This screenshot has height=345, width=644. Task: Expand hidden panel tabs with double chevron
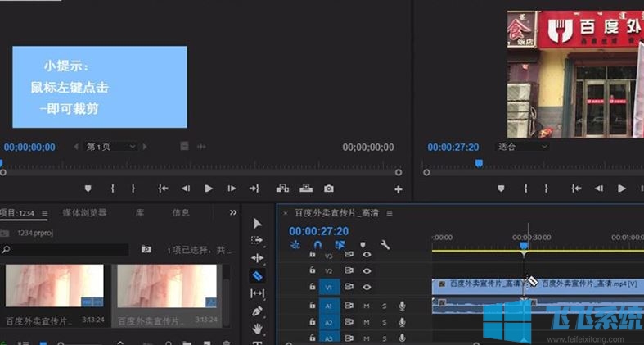pyautogui.click(x=233, y=212)
